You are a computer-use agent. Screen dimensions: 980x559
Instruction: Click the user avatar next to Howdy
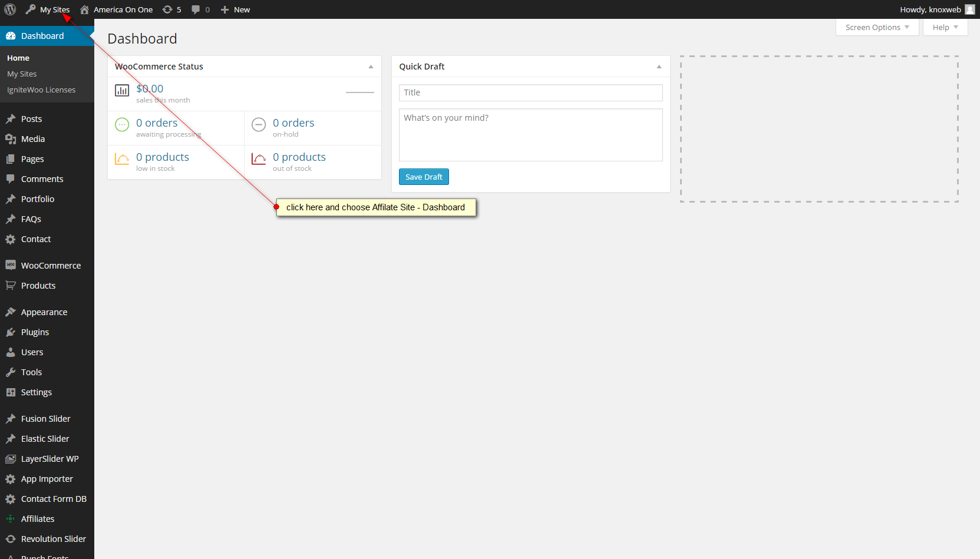click(969, 9)
